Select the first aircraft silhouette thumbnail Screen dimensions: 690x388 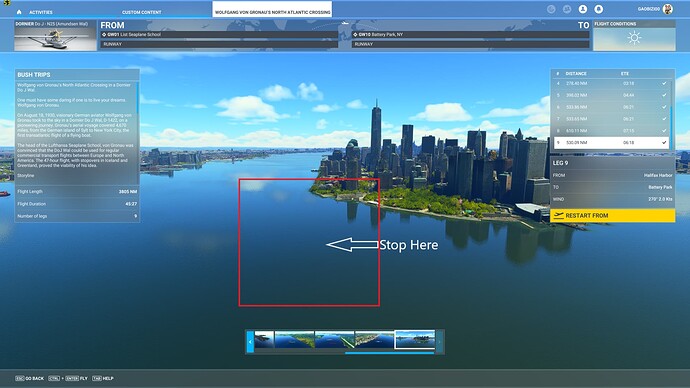(264, 340)
